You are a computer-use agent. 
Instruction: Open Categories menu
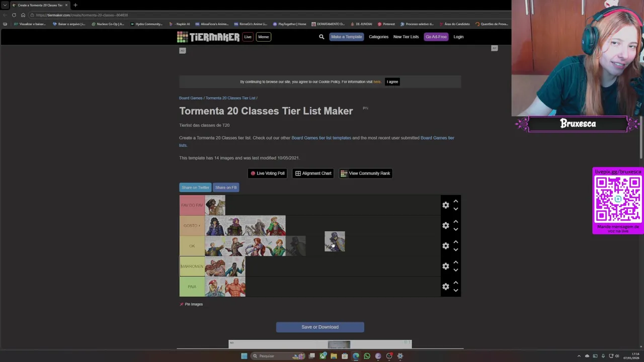pos(378,37)
